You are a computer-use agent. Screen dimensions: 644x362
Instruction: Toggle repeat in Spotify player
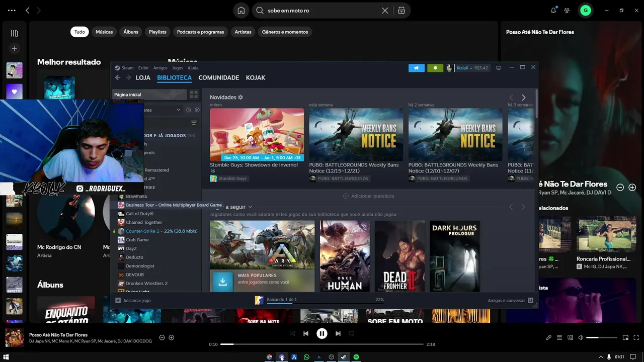tap(352, 333)
